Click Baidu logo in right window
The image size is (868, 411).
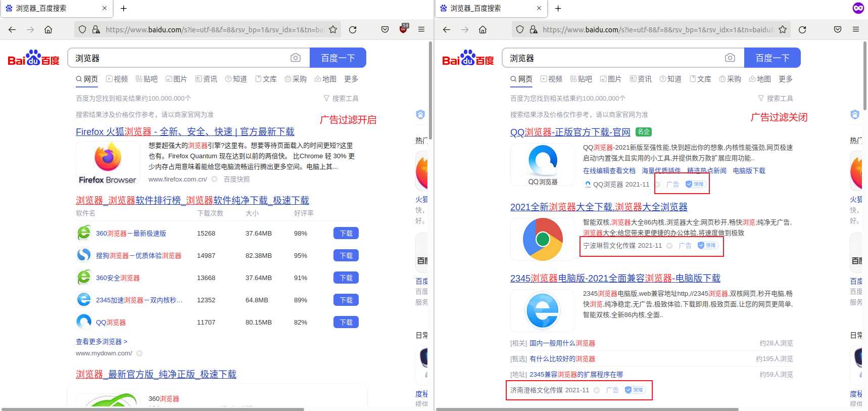click(x=468, y=58)
